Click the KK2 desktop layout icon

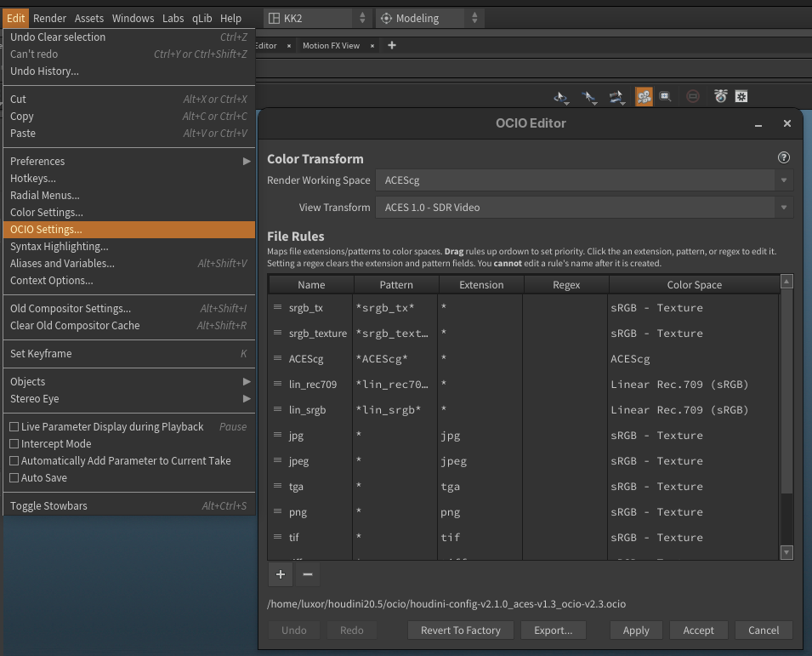[274, 19]
